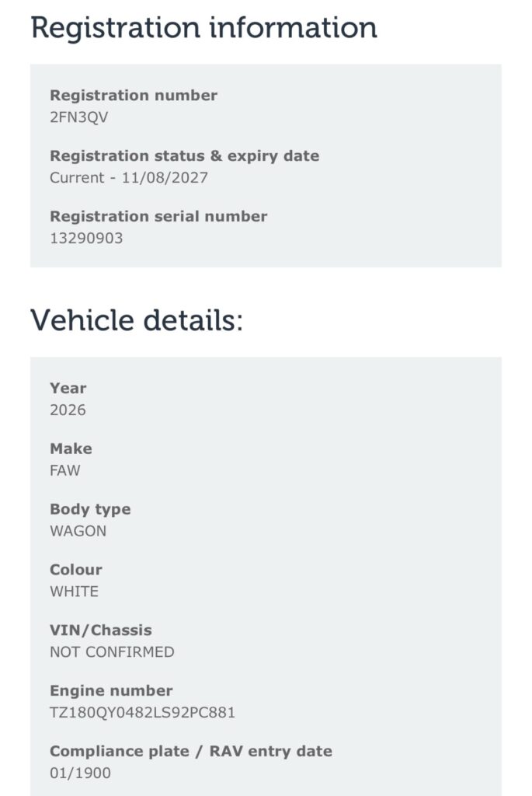The width and height of the screenshot is (532, 796).
Task: Click the Vehicle details heading
Action: [137, 320]
